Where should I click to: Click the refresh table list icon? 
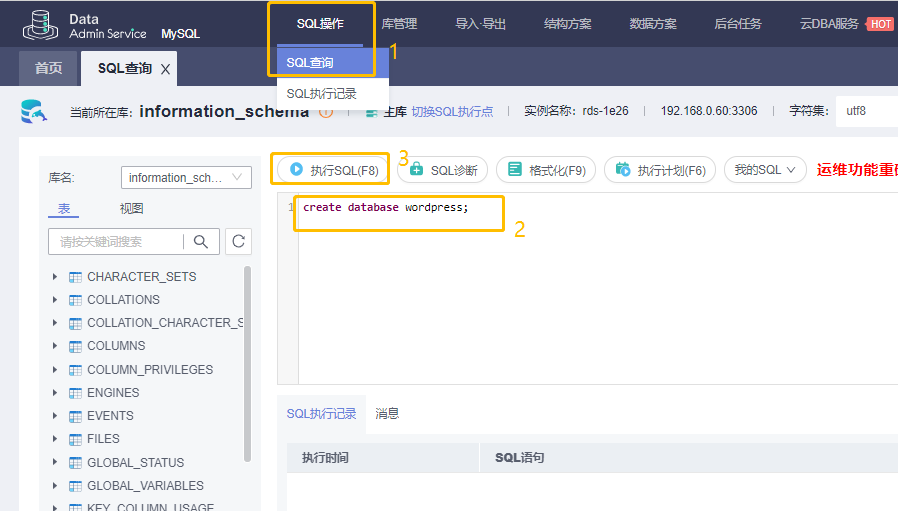(238, 241)
